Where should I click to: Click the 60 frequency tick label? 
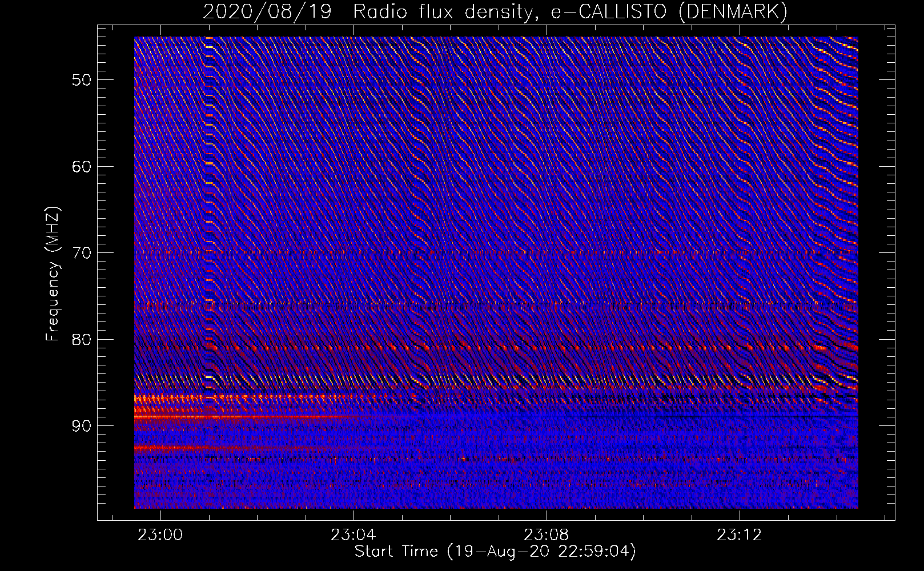point(82,166)
